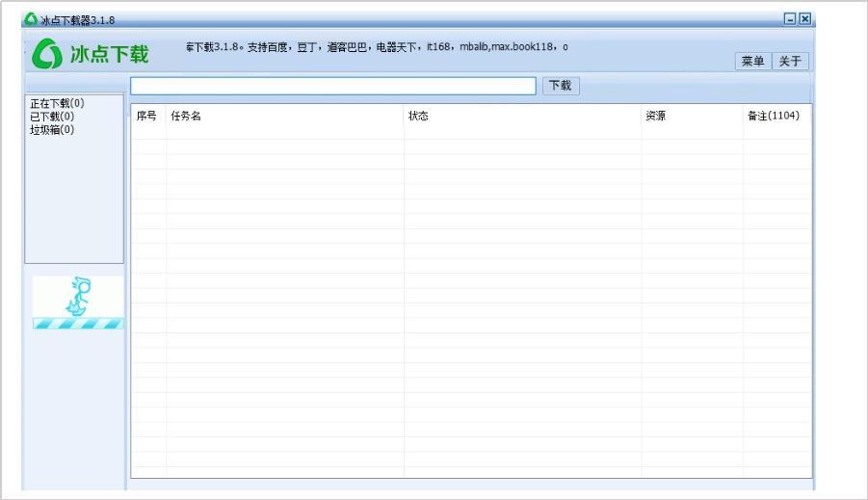Click the green 冰点下载 logo icon

click(x=47, y=54)
